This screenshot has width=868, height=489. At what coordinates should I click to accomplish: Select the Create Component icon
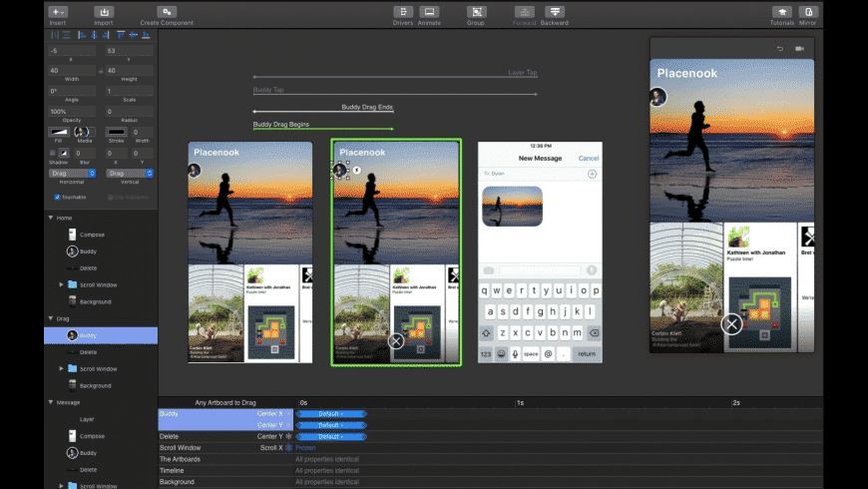tap(166, 12)
